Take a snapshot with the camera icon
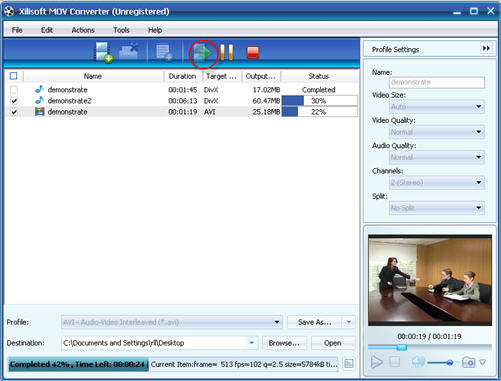This screenshot has width=501, height=381. coord(468,362)
